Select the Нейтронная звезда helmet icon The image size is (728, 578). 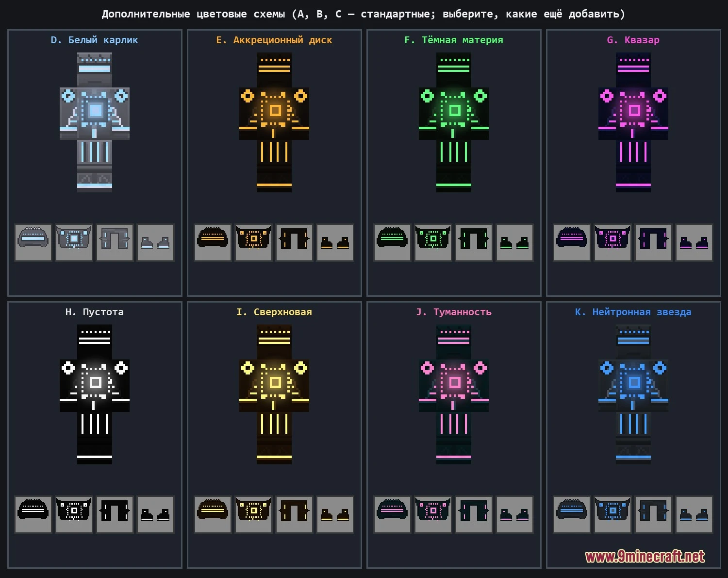pos(572,514)
